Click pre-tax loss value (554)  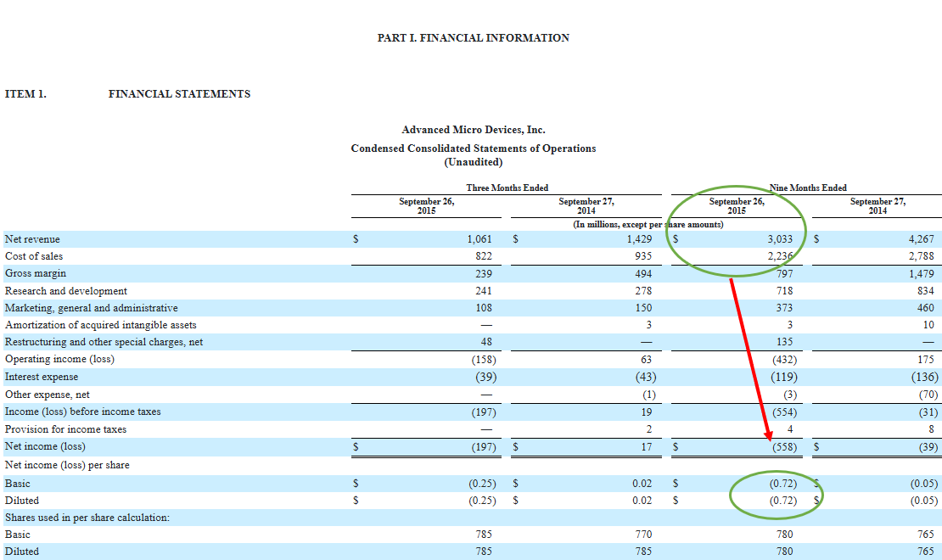pos(784,412)
